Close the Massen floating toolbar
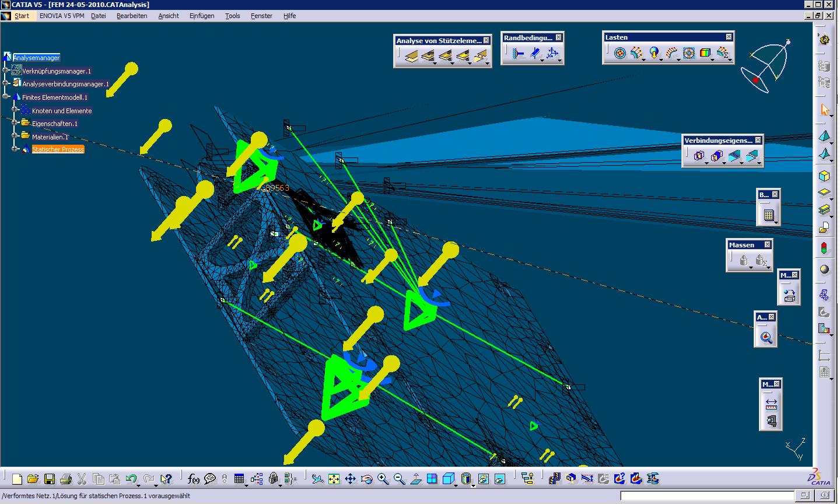The height and width of the screenshot is (504, 840). coord(767,244)
